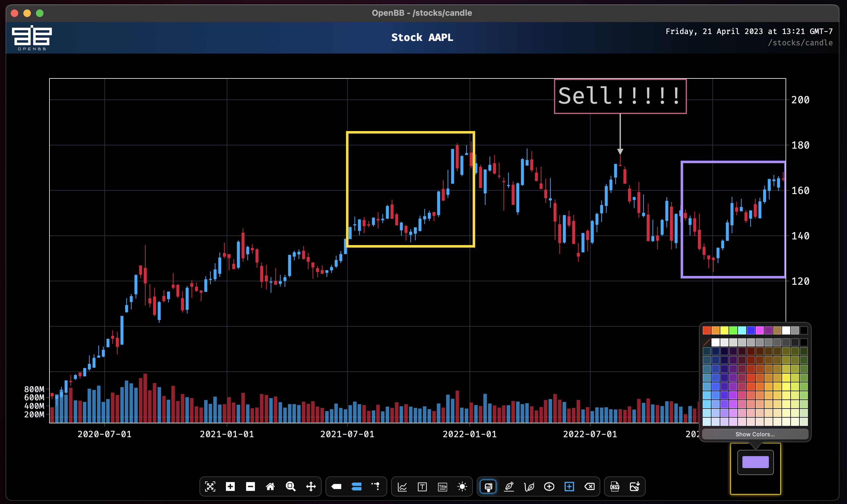Image resolution: width=847 pixels, height=504 pixels.
Task: Click the 120 y-axis price label
Action: [800, 281]
